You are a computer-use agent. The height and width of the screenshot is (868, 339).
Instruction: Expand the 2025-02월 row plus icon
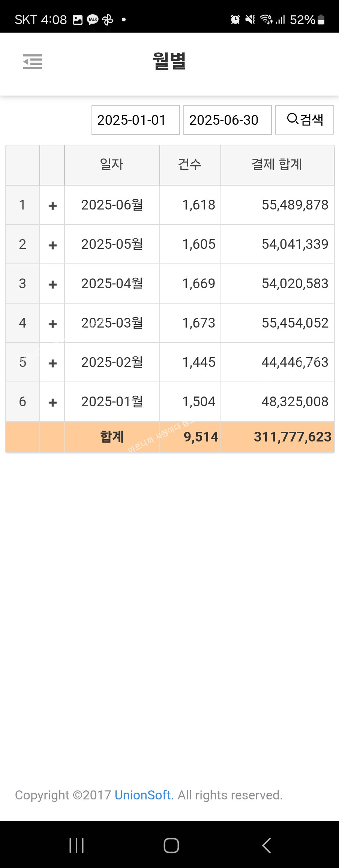(x=53, y=363)
